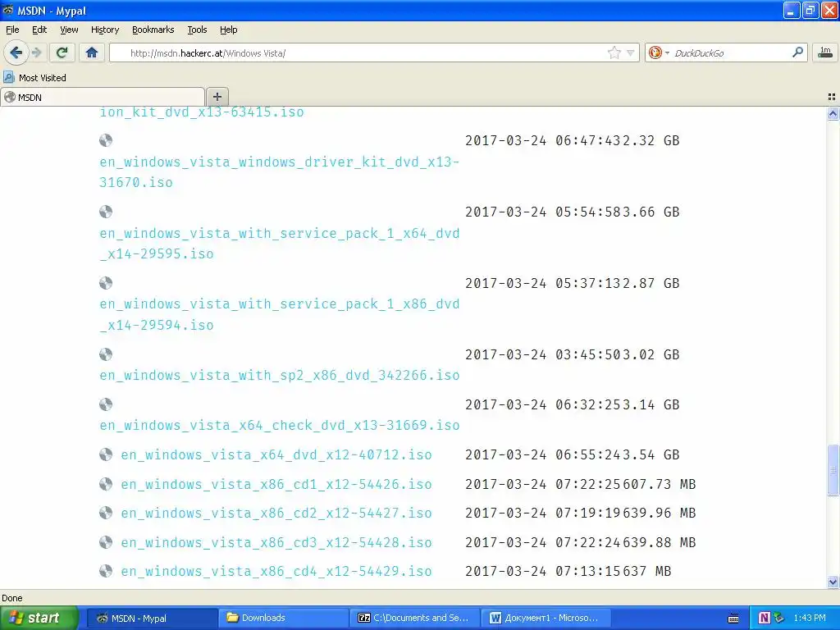840x630 pixels.
Task: Open the Windows Start menu
Action: pos(39,618)
